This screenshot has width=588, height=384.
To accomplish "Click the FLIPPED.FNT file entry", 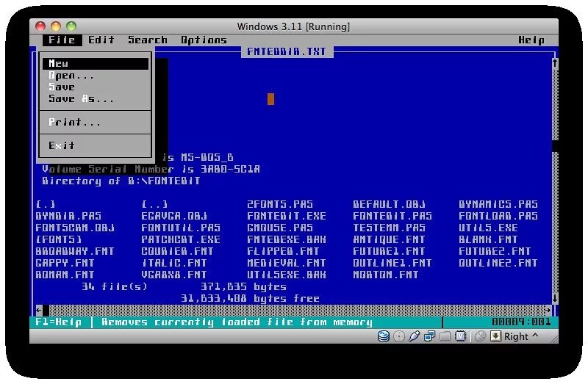I will pos(284,251).
